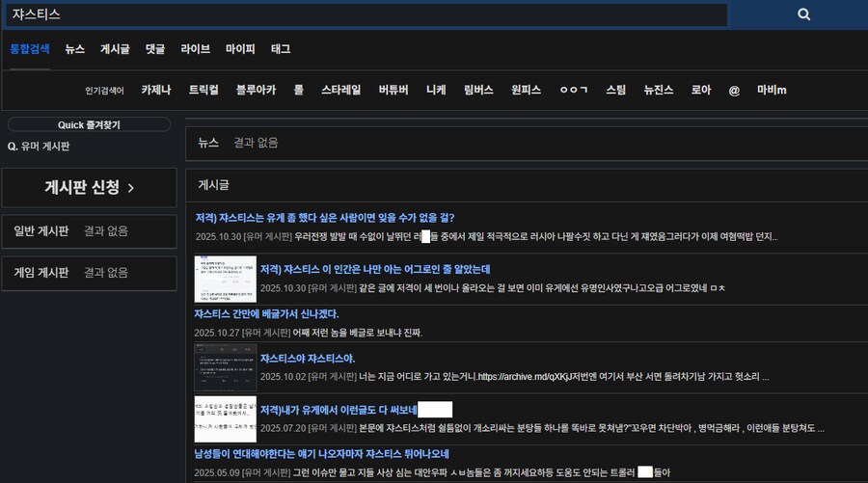This screenshot has width=868, height=483.
Task: Open the 라이브 tab
Action: point(196,49)
